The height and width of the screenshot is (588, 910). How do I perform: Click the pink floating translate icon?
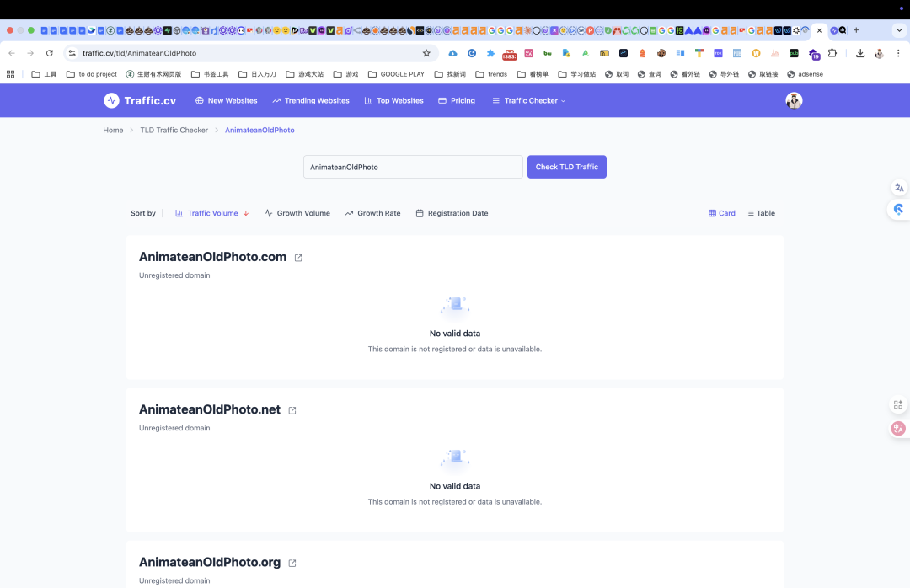[898, 429]
